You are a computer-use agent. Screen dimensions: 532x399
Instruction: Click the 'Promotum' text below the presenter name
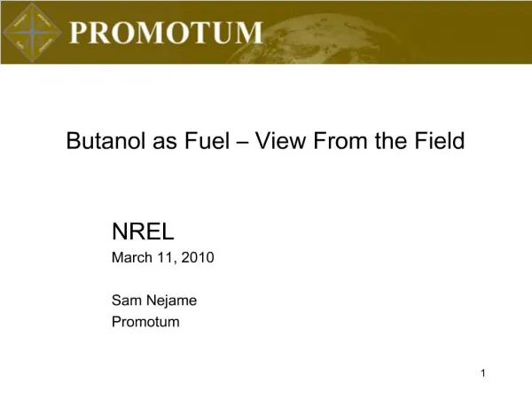pos(145,322)
